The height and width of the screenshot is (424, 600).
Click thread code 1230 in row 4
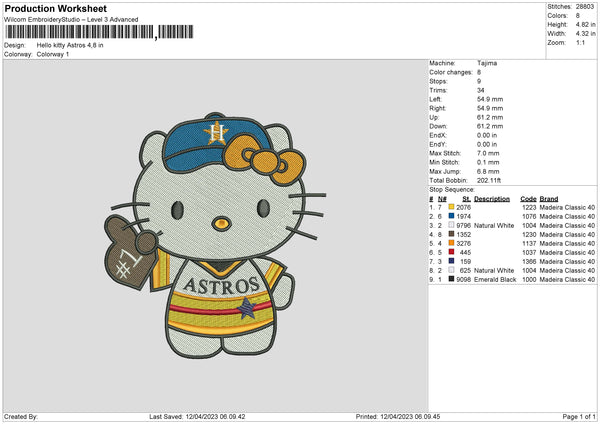point(529,235)
